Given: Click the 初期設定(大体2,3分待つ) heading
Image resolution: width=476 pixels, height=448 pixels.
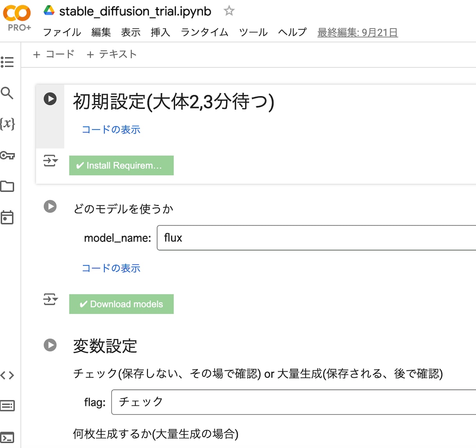Looking at the screenshot, I should click(x=174, y=102).
